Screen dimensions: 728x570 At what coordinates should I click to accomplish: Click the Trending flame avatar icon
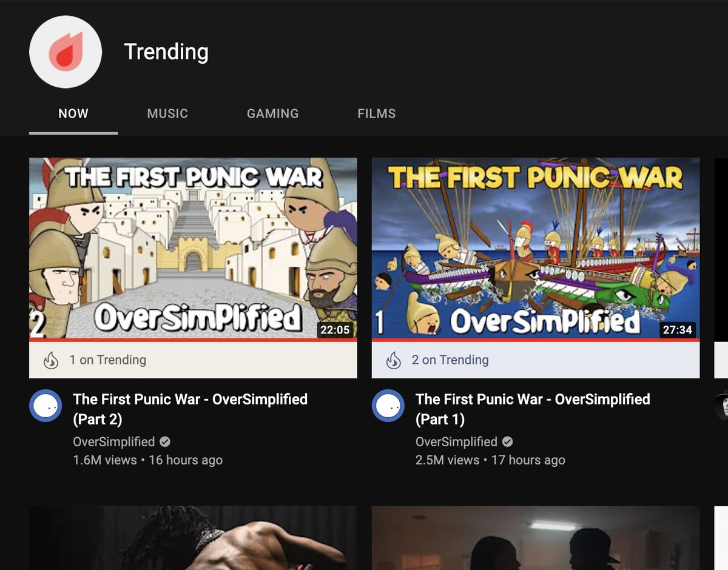(66, 52)
